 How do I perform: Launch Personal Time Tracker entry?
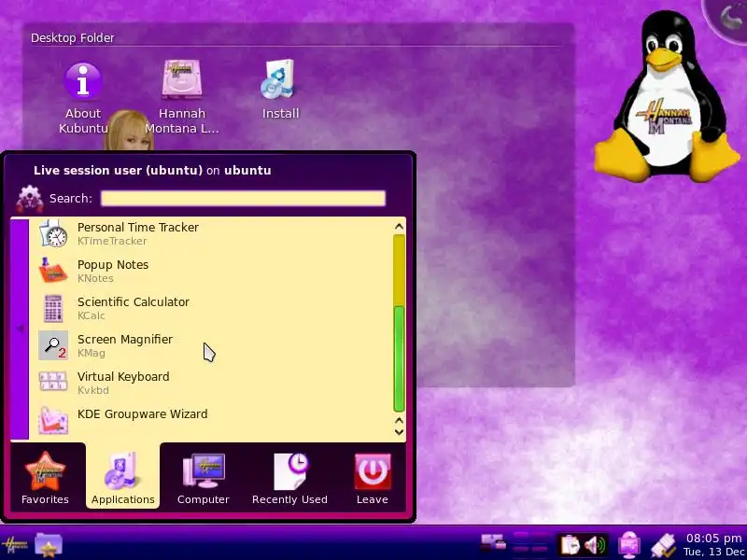coord(211,233)
